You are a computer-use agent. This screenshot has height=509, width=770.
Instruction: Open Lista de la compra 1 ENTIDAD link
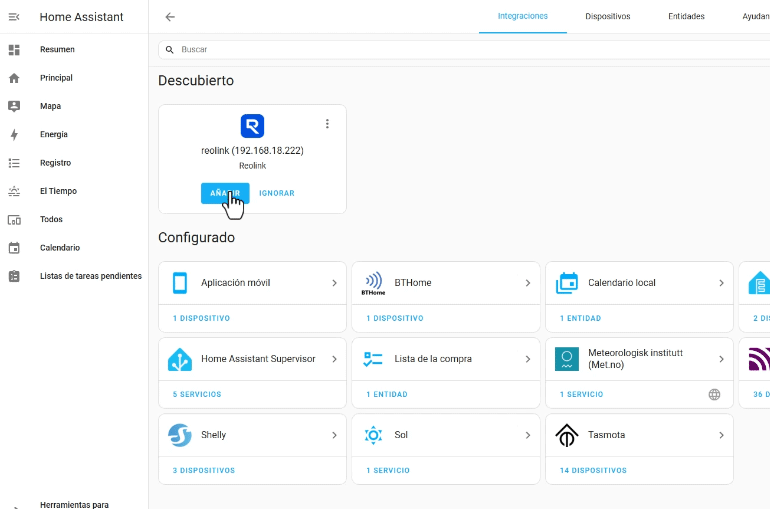point(387,395)
